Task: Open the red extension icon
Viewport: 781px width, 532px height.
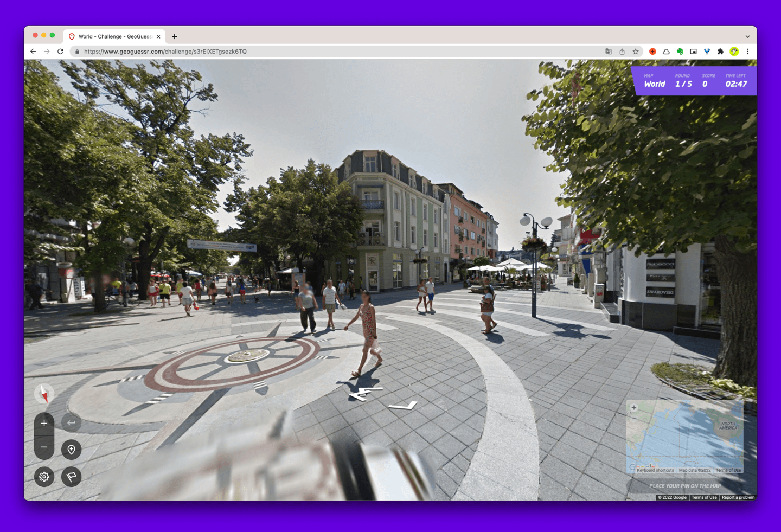Action: 652,52
